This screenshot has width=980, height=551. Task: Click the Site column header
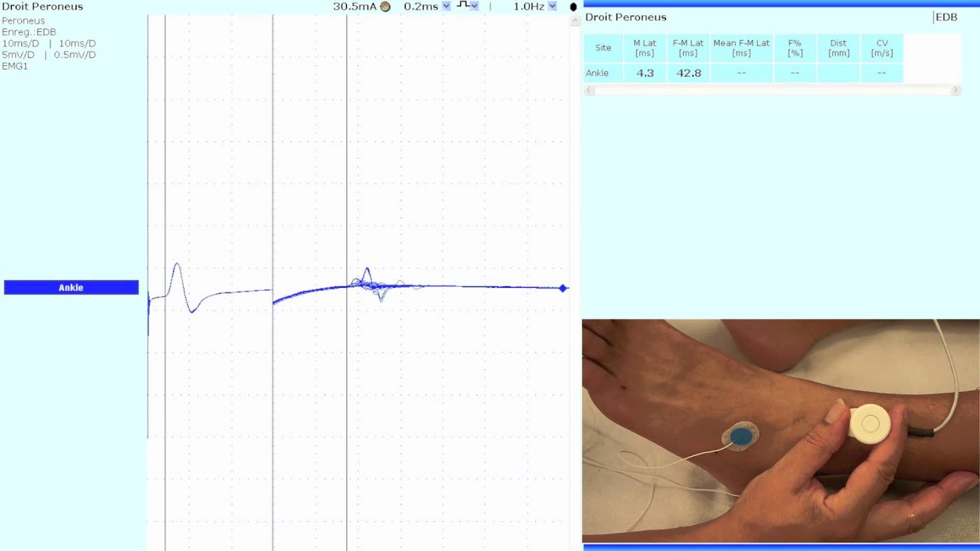click(603, 47)
